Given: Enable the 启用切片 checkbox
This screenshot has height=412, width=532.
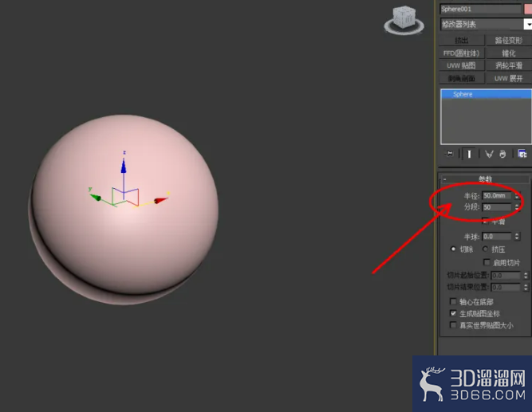Looking at the screenshot, I should 487,262.
